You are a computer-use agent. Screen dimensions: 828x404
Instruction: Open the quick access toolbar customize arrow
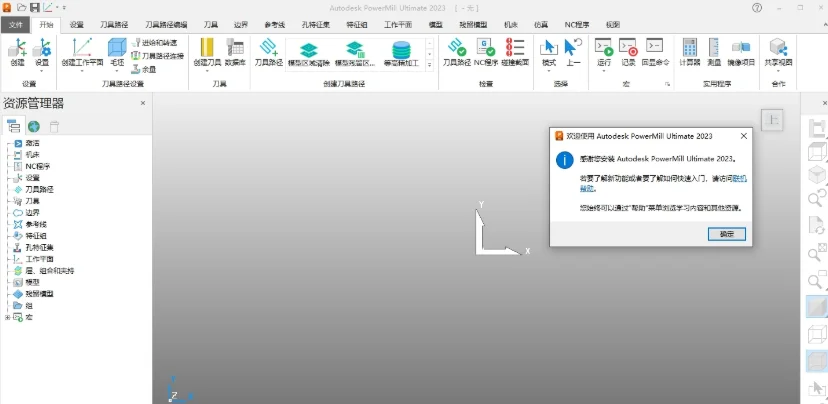pyautogui.click(x=64, y=8)
